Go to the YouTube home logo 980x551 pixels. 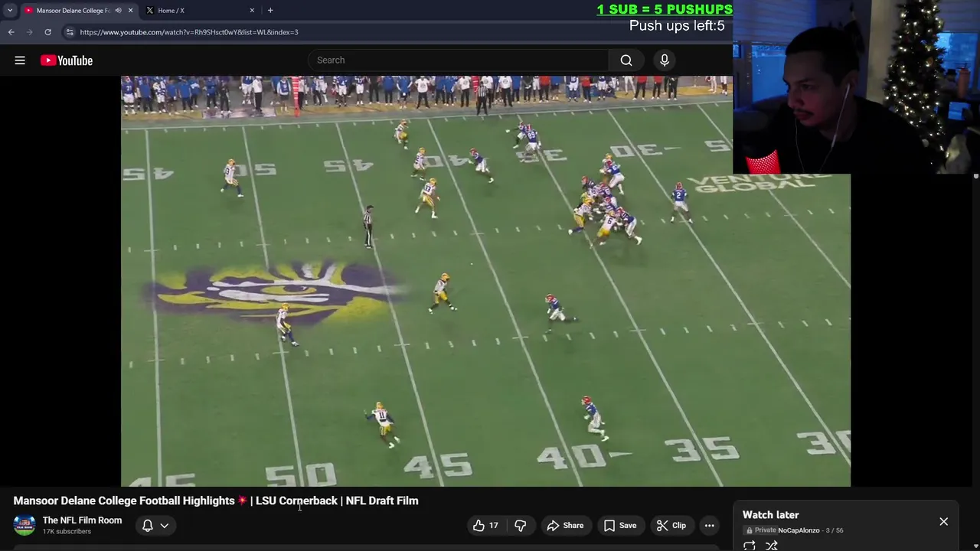pyautogui.click(x=67, y=60)
